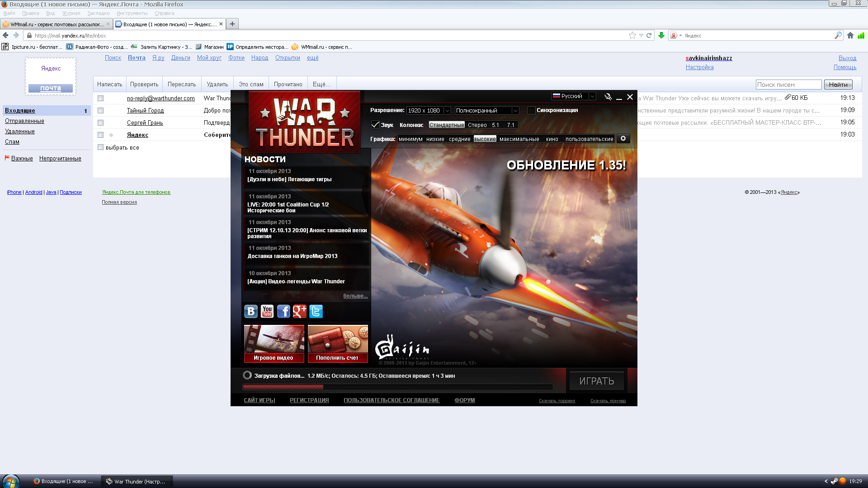
Task: Expand Ещё… mail toolbar menu
Action: click(321, 84)
